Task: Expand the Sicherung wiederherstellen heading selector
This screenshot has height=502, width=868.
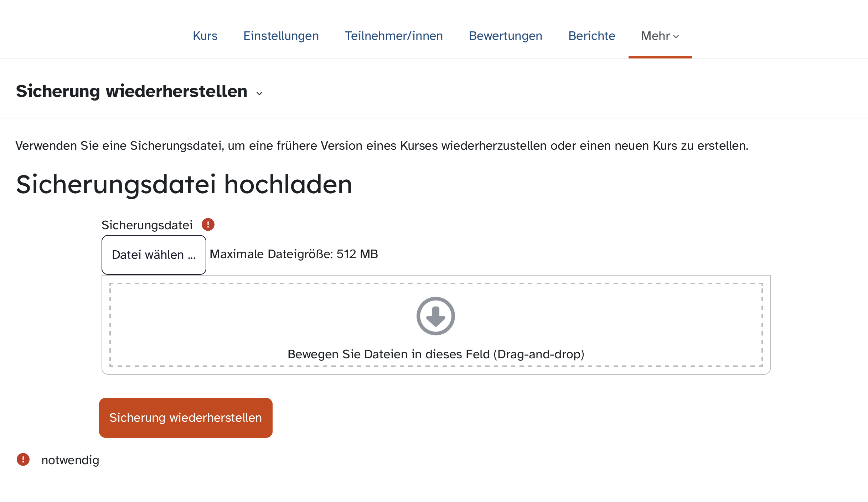Action: click(132, 91)
